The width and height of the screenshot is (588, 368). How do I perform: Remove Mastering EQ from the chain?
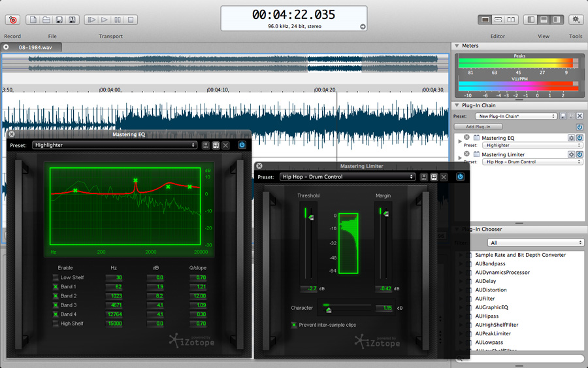tap(466, 137)
